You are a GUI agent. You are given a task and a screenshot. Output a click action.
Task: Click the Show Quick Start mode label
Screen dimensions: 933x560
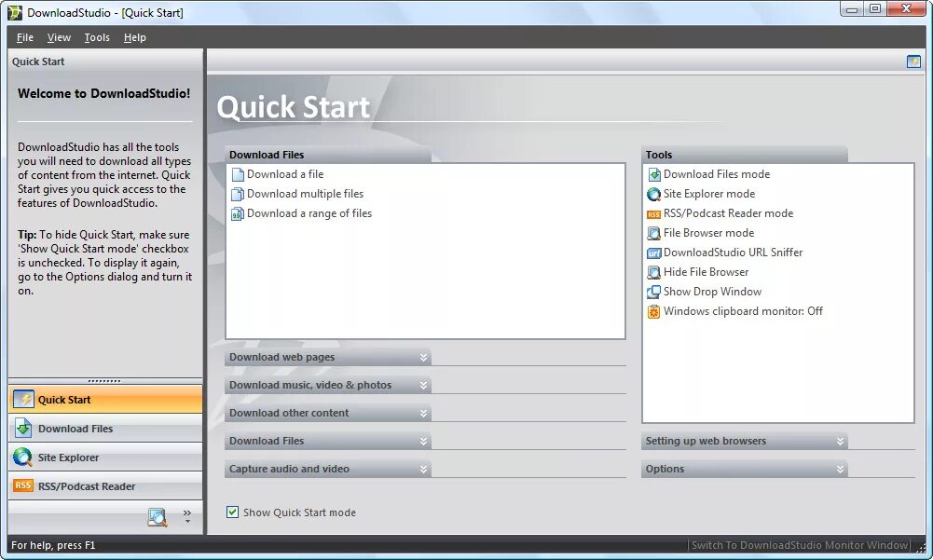pos(299,512)
